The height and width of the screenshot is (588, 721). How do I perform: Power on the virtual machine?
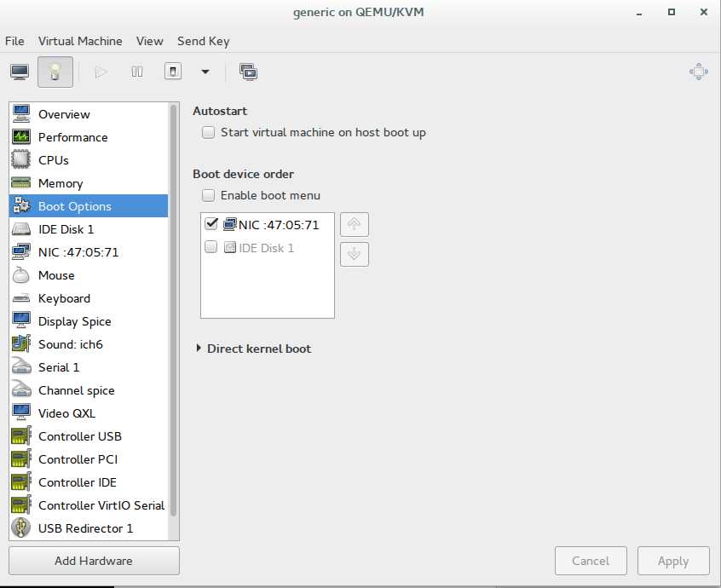click(x=101, y=72)
